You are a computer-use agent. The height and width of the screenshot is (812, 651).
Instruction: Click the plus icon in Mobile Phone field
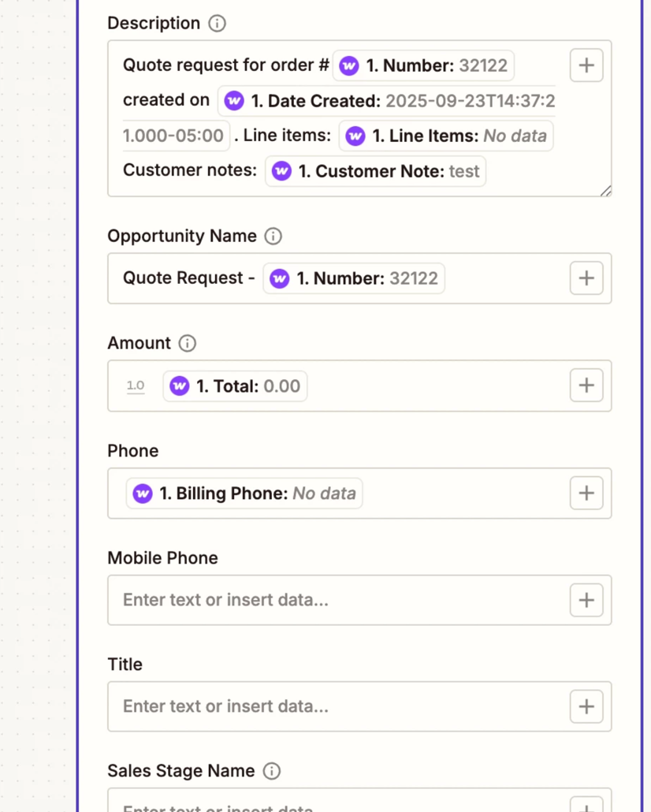[586, 600]
